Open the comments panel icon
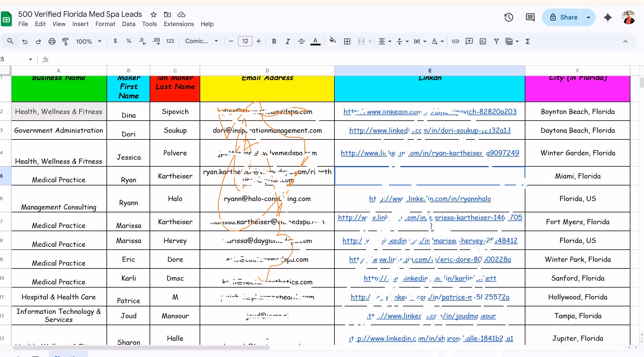This screenshot has height=357, width=644. (530, 17)
